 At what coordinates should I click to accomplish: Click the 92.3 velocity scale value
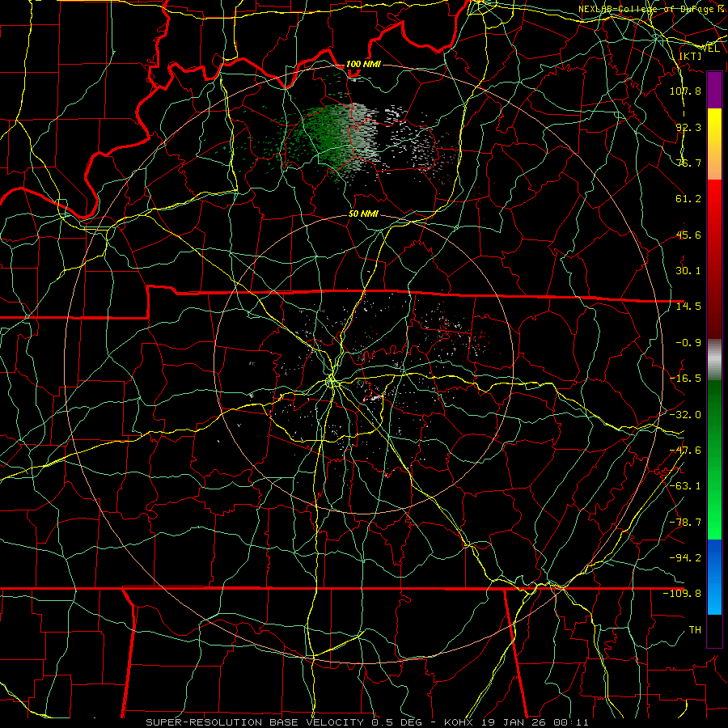(688, 127)
